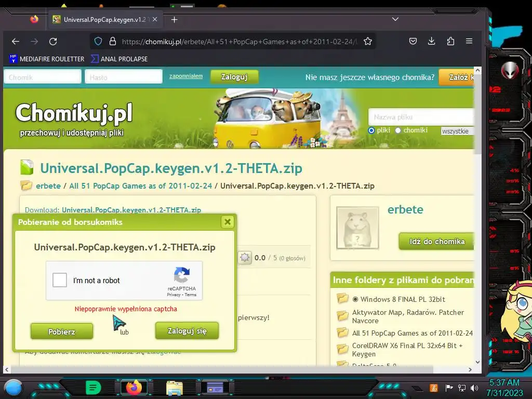Open the tracking protection shield
Image resolution: width=532 pixels, height=399 pixels.
pyautogui.click(x=98, y=42)
